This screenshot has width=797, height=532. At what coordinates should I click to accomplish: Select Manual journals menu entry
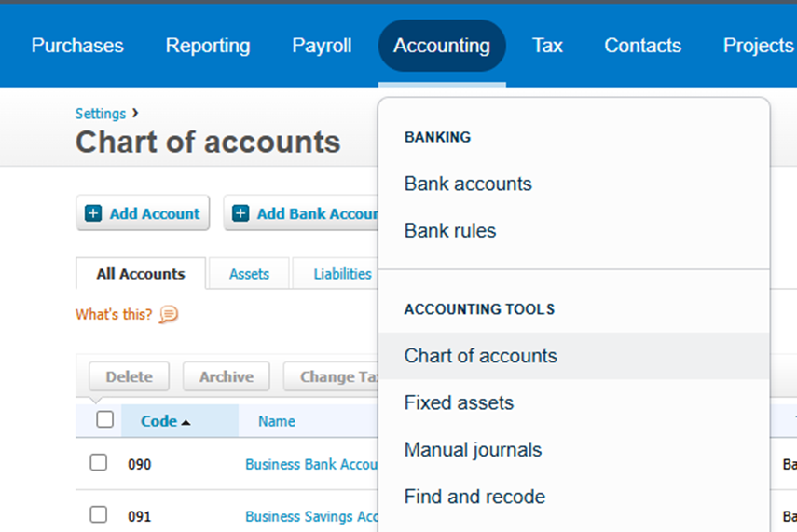click(x=473, y=450)
